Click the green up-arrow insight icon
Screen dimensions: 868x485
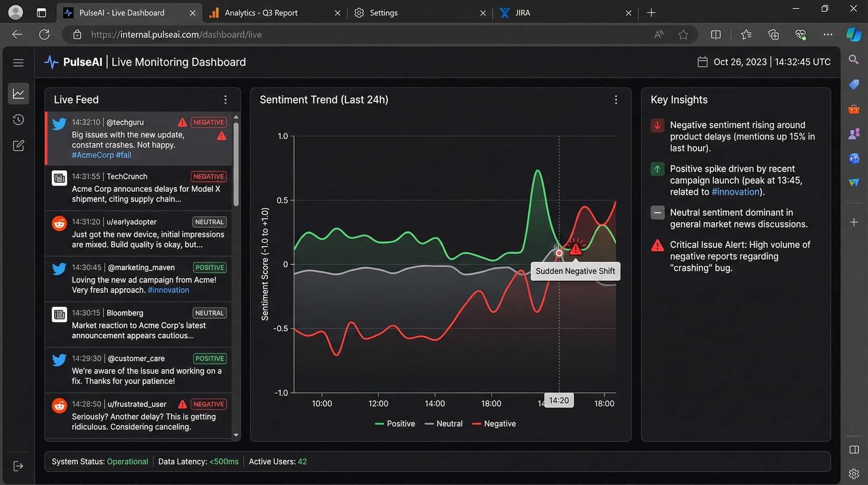[657, 169]
